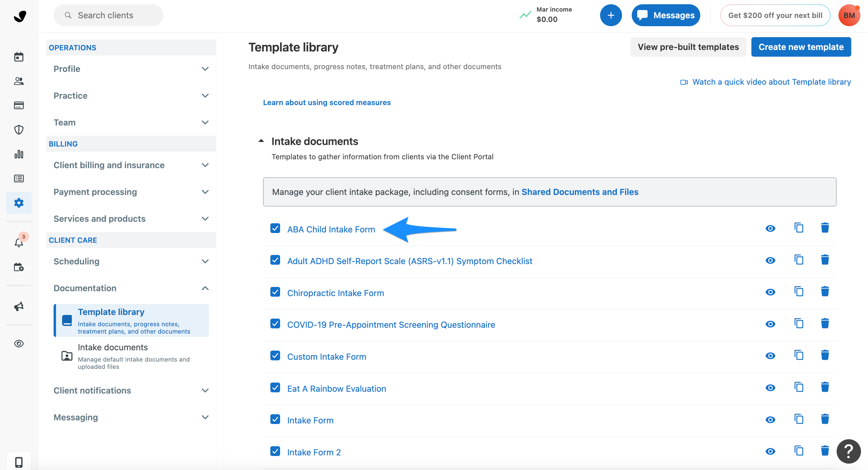Uncheck the Eat A Rainbow Evaluation checkbox

275,388
